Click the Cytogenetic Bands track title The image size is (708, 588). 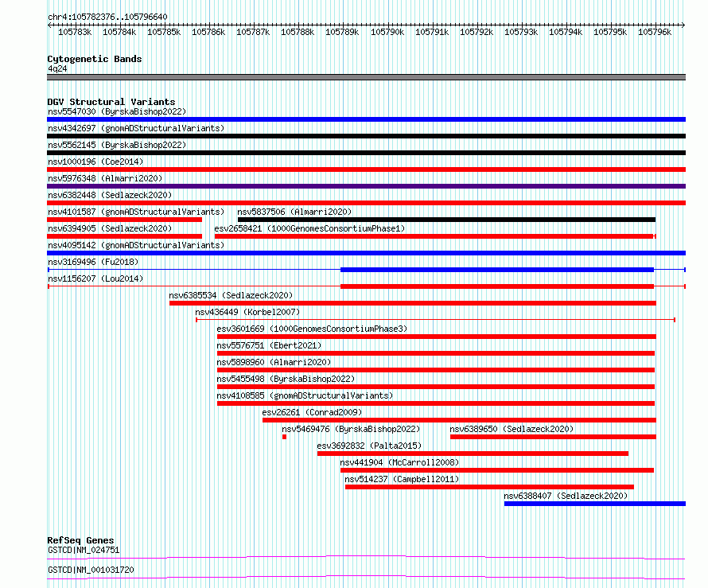(95, 59)
